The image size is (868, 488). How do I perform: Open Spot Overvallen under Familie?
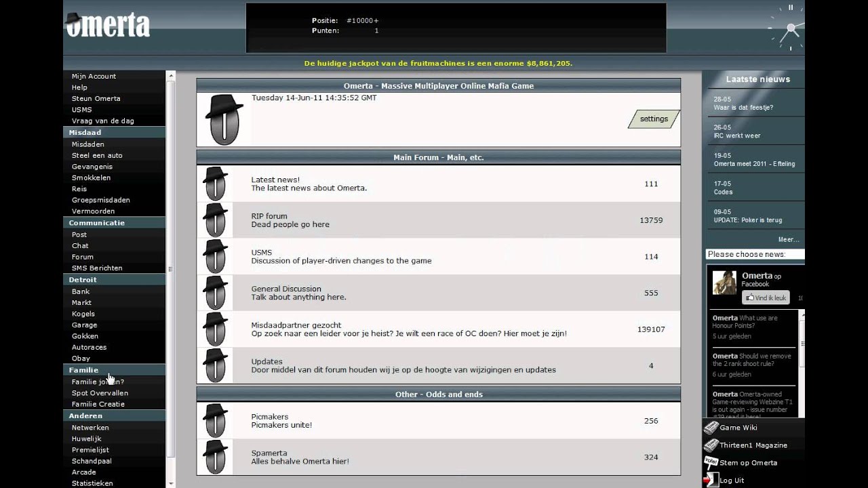100,393
